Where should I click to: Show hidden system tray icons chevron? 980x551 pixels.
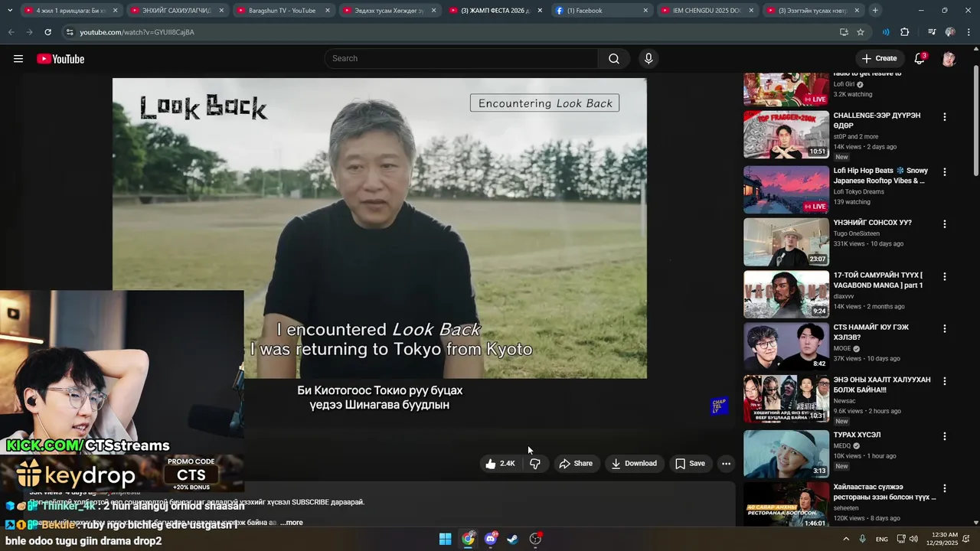click(x=846, y=539)
